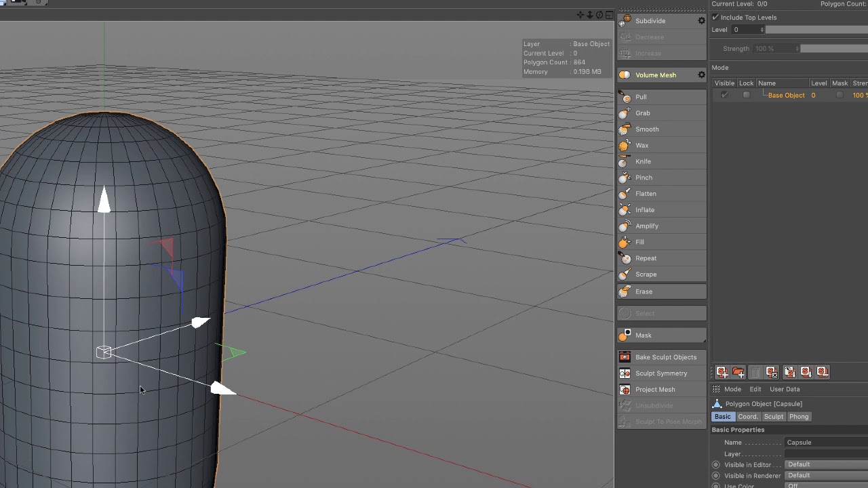This screenshot has height=488, width=868.
Task: Click the Layer input field
Action: tap(826, 454)
